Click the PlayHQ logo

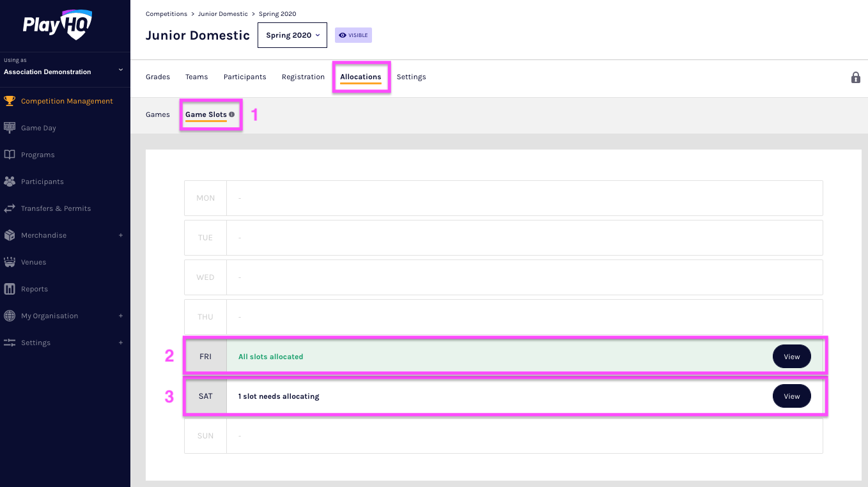point(58,26)
